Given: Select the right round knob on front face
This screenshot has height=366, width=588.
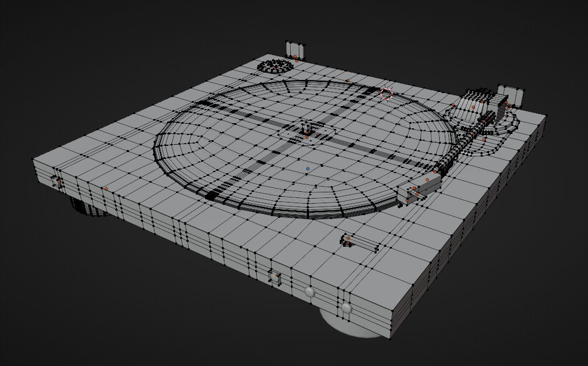Looking at the screenshot, I should (346, 308).
